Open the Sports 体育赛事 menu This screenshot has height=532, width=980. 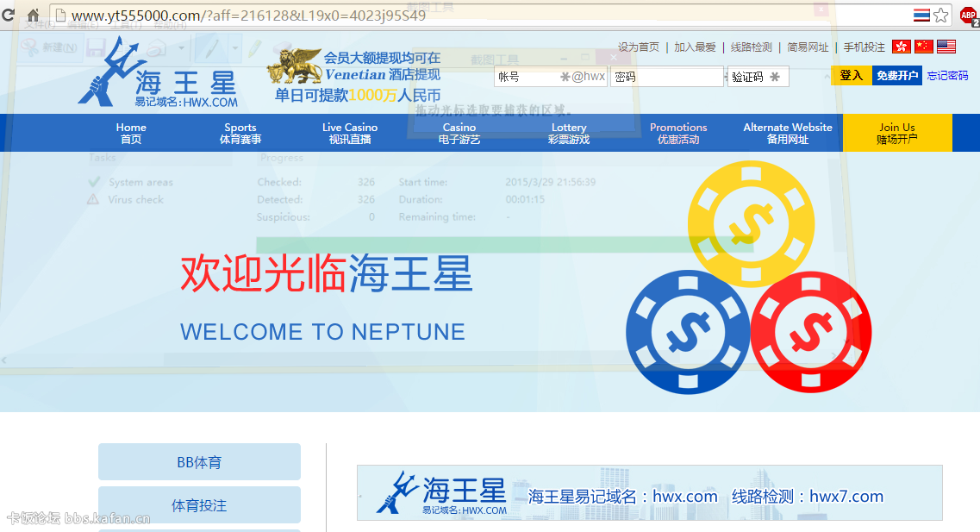pos(240,133)
